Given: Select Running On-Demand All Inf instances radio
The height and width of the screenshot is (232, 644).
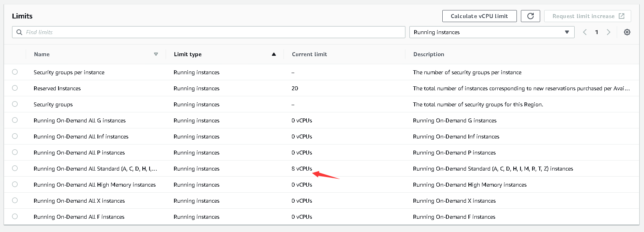Looking at the screenshot, I should tap(15, 136).
